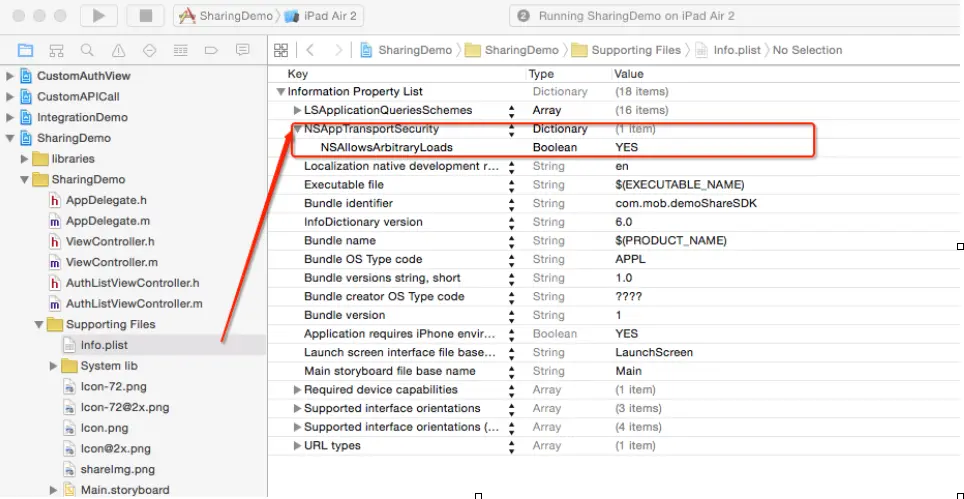Open the Issue navigator warning icon

tap(119, 50)
